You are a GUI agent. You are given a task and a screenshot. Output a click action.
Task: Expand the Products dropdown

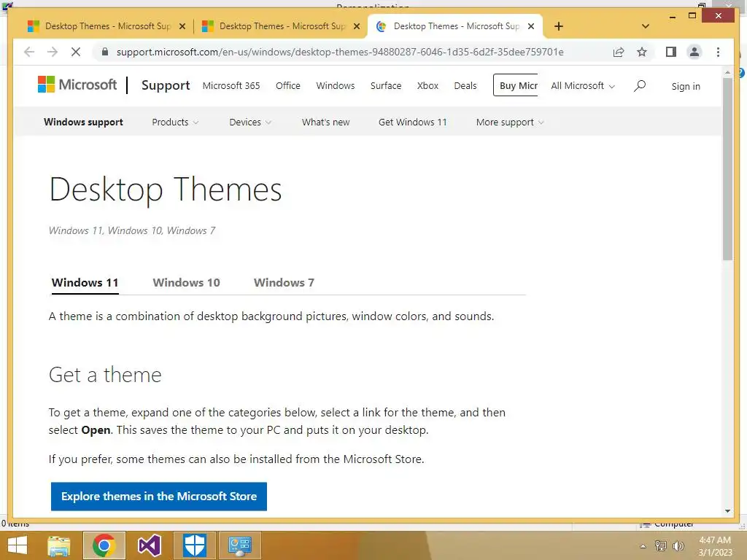[175, 122]
